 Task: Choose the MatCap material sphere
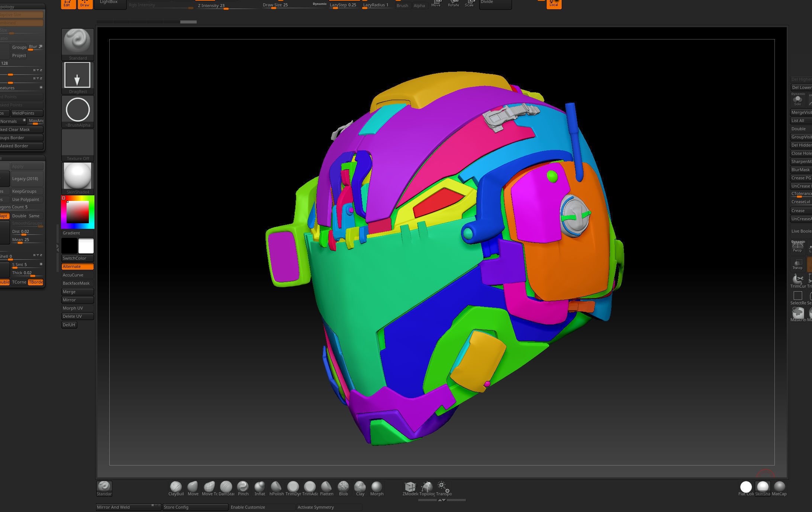tap(779, 487)
